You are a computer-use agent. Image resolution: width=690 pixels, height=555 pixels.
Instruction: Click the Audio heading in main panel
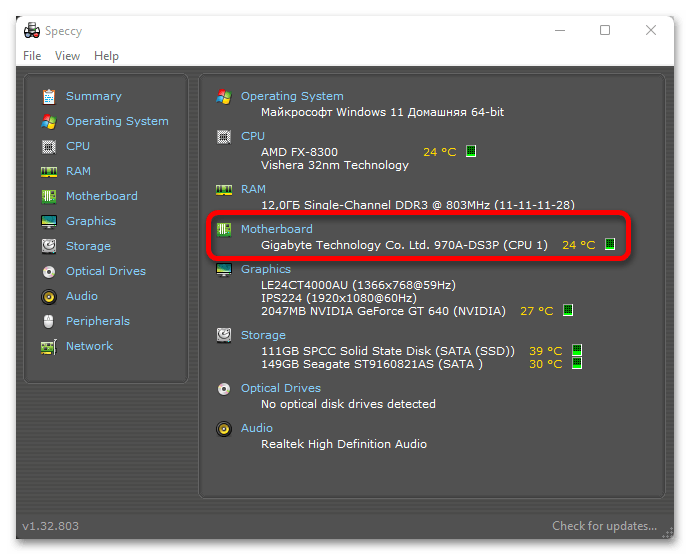pos(257,428)
